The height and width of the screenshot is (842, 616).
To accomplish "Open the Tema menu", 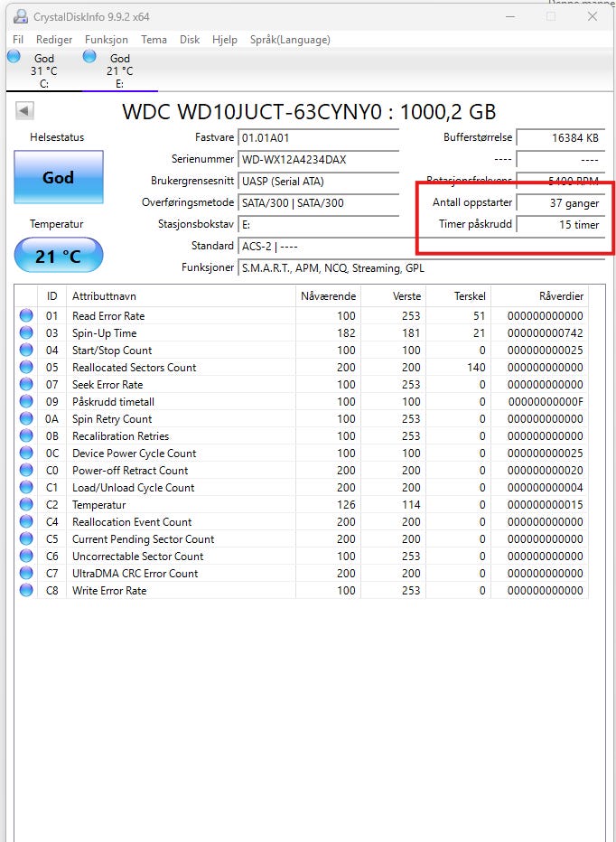I will (x=154, y=40).
